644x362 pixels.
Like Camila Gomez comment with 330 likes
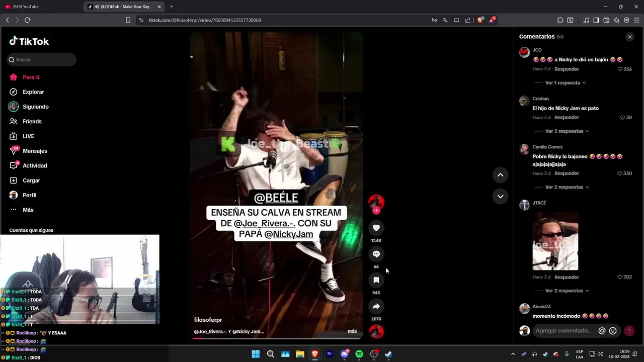point(620,173)
